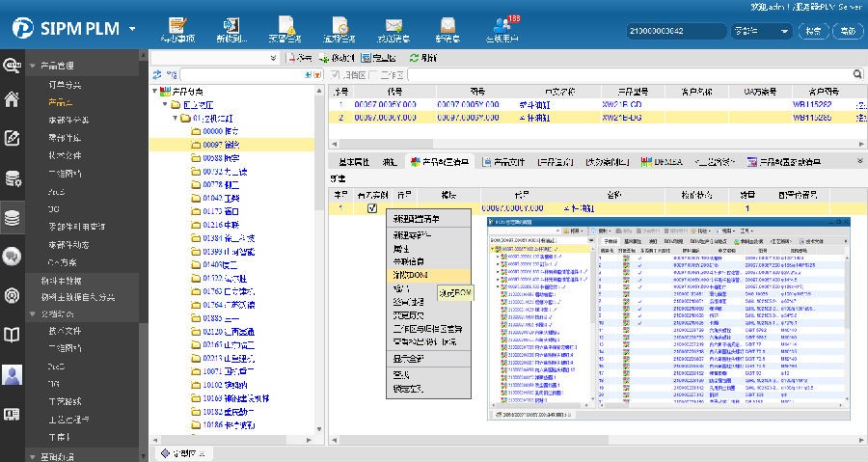868x462 pixels.
Task: Open the SIPM PLM dropdown arrow
Action: click(132, 28)
